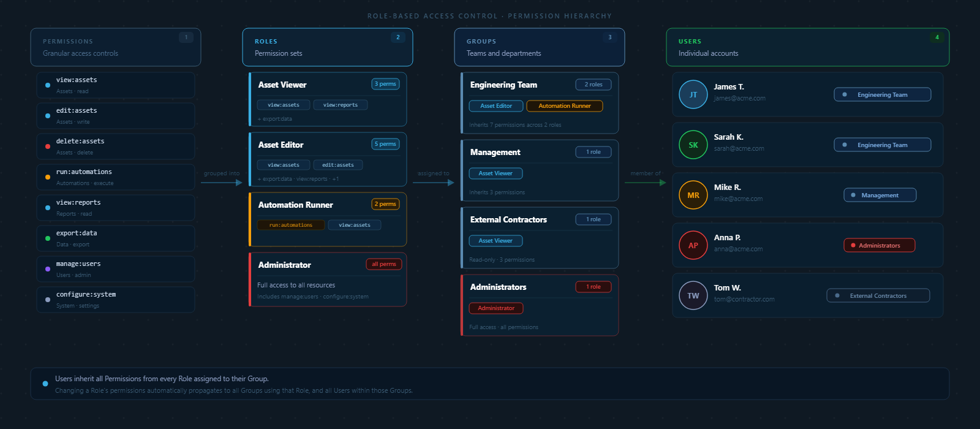Open the ROLES column header

[328, 47]
